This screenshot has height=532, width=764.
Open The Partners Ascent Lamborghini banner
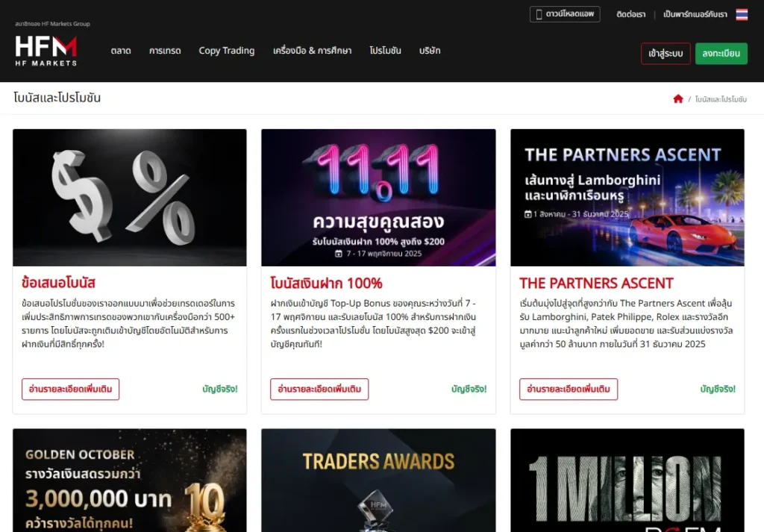627,197
